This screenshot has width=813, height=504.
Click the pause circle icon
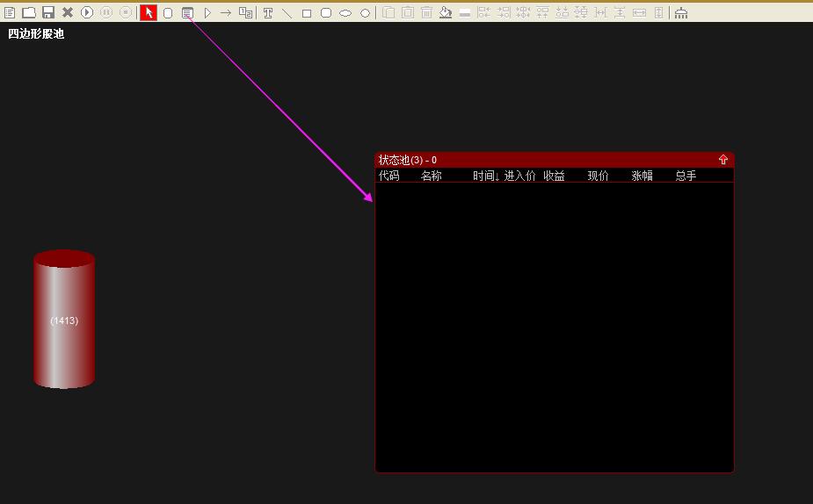point(106,12)
